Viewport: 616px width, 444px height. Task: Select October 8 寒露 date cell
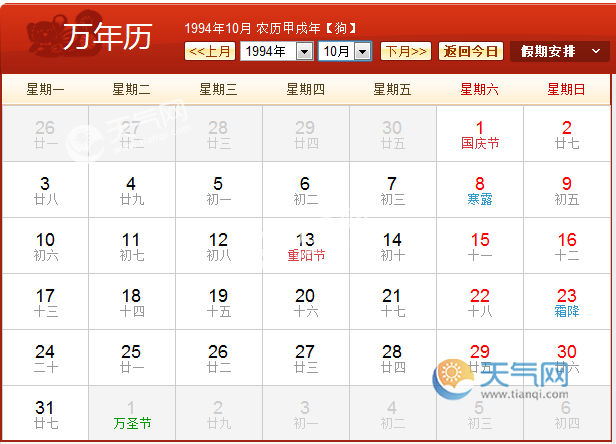click(x=479, y=190)
